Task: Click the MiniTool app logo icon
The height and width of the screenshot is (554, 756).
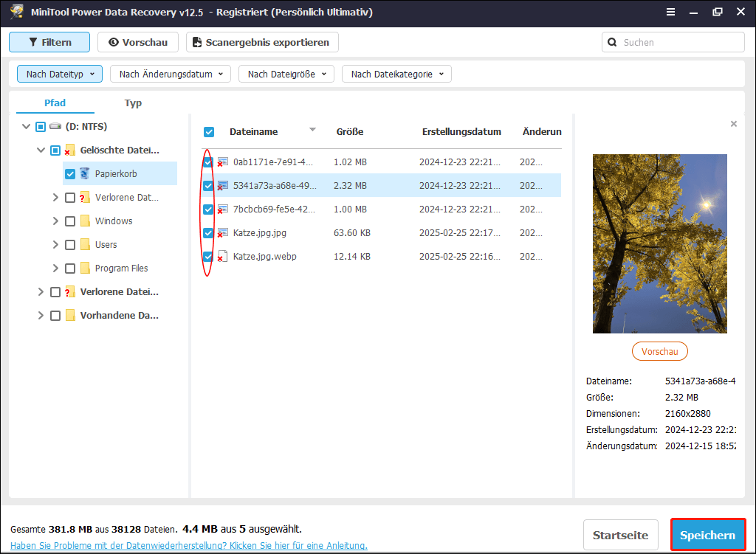Action: point(17,12)
